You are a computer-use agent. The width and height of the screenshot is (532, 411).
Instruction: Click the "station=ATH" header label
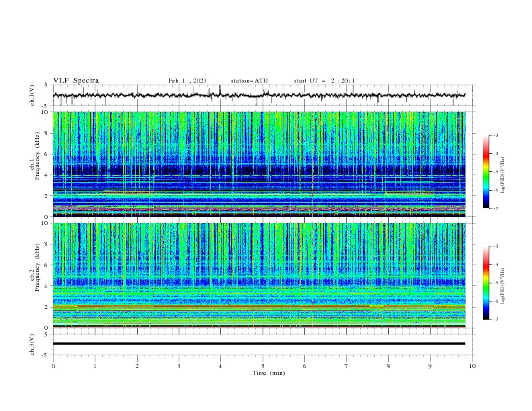click(x=249, y=81)
